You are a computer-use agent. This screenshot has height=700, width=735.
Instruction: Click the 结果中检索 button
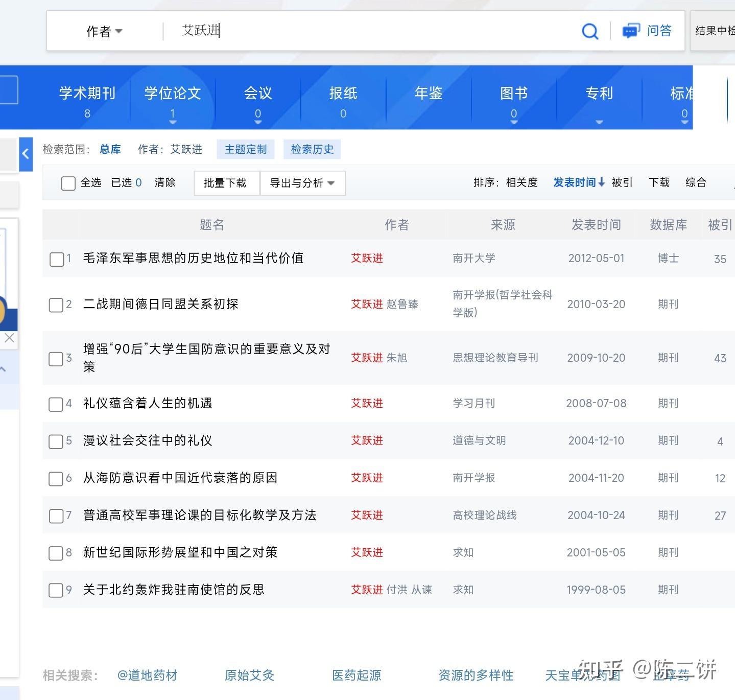pos(713,31)
